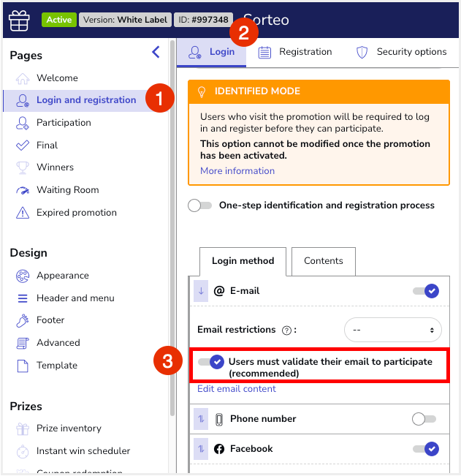Screen dimensions: 461x476
Task: Click the Phone number reorder arrows
Action: [x=201, y=419]
